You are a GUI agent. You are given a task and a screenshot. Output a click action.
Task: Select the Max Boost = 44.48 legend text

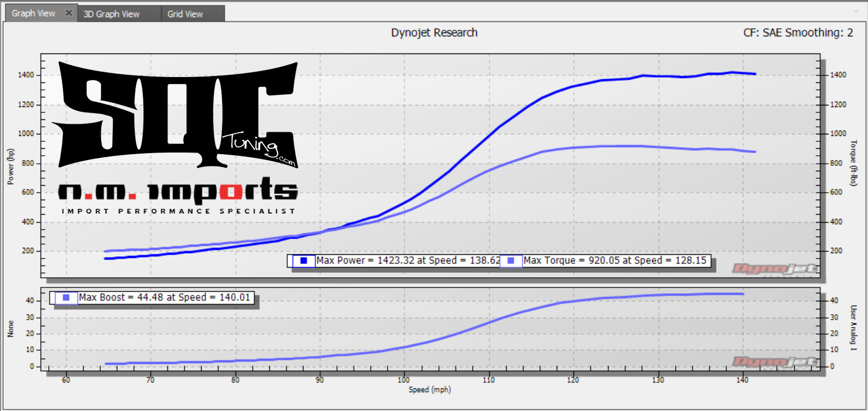pos(164,297)
